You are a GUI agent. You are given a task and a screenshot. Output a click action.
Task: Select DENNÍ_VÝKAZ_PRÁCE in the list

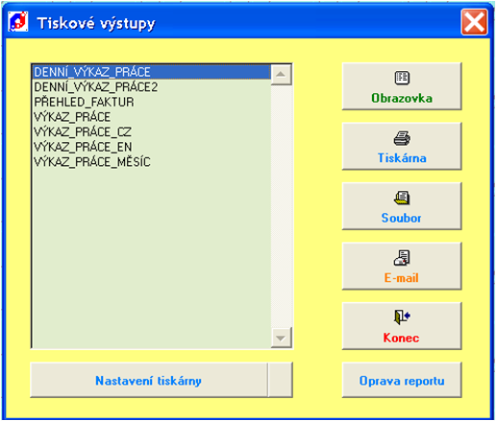pyautogui.click(x=151, y=72)
